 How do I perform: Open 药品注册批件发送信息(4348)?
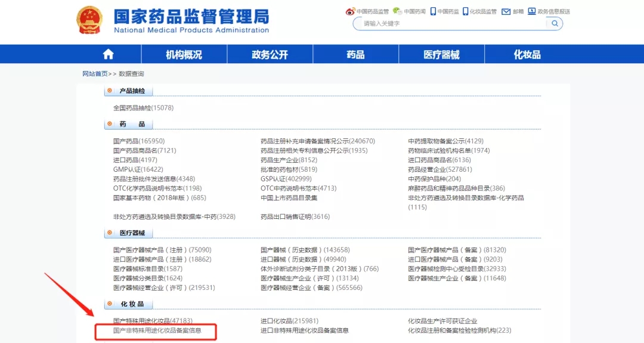click(x=154, y=179)
